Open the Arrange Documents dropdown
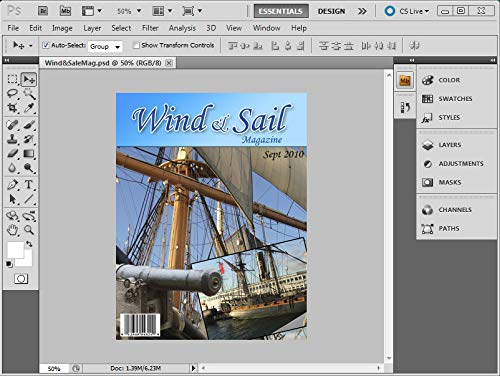The image size is (500, 376). [162, 11]
